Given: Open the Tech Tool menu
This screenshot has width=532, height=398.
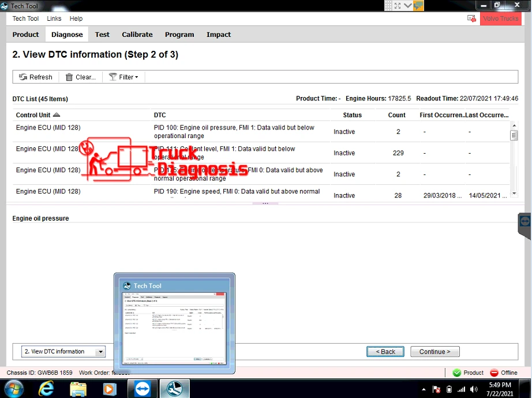Looking at the screenshot, I should (x=25, y=18).
